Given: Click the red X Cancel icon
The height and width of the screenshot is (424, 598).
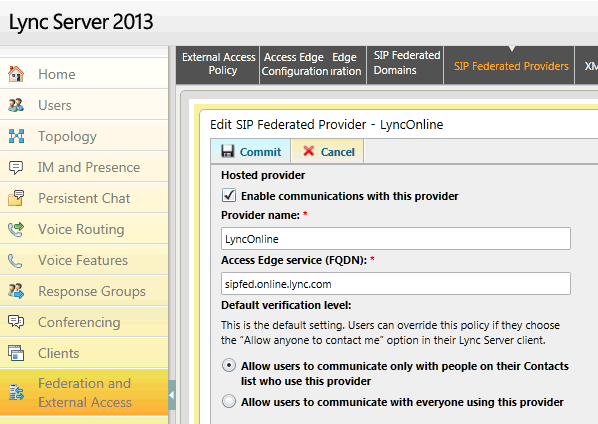Looking at the screenshot, I should coord(309,151).
